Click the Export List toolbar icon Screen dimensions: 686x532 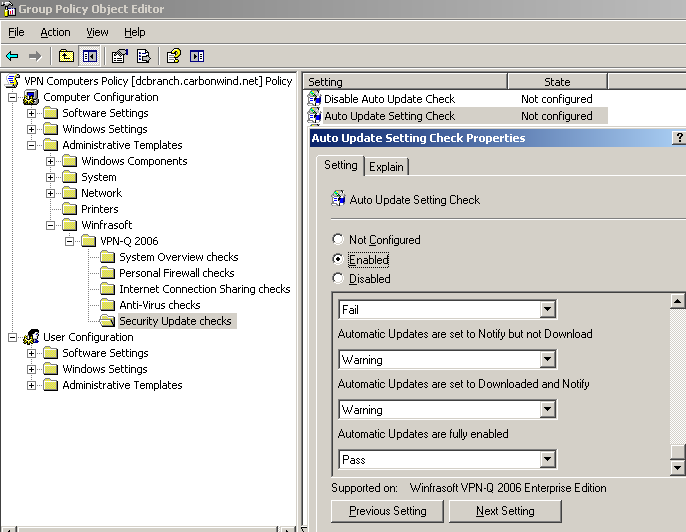click(144, 56)
